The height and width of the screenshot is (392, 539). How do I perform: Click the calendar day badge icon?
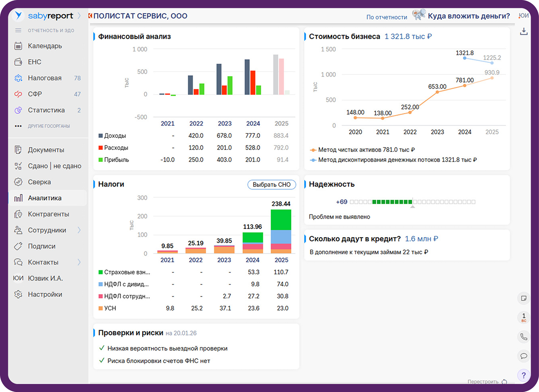point(523,317)
